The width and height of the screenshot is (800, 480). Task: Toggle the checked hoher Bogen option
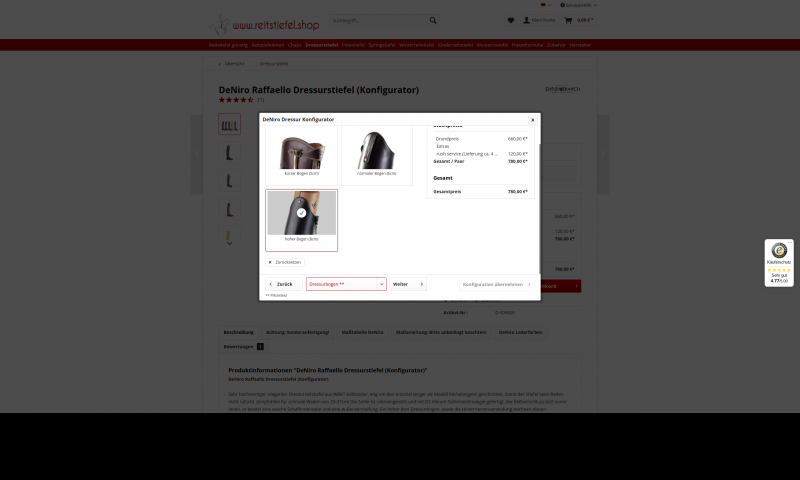(x=302, y=220)
